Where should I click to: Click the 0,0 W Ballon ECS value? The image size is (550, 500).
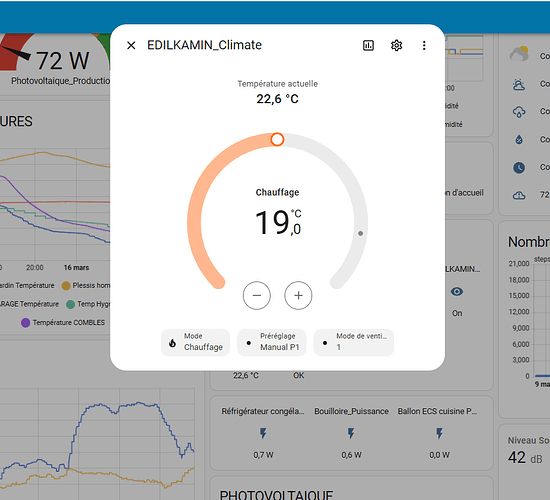[439, 455]
